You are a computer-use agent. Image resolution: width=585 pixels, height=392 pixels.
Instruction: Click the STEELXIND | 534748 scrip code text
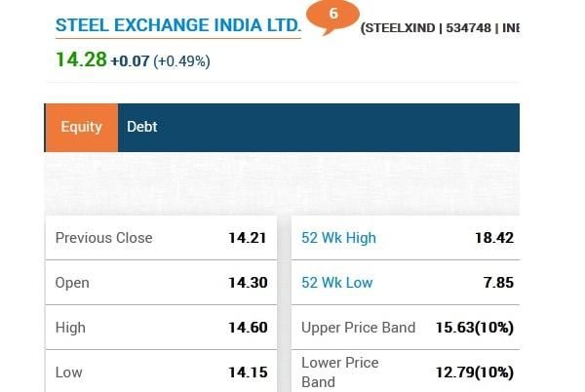pos(439,28)
